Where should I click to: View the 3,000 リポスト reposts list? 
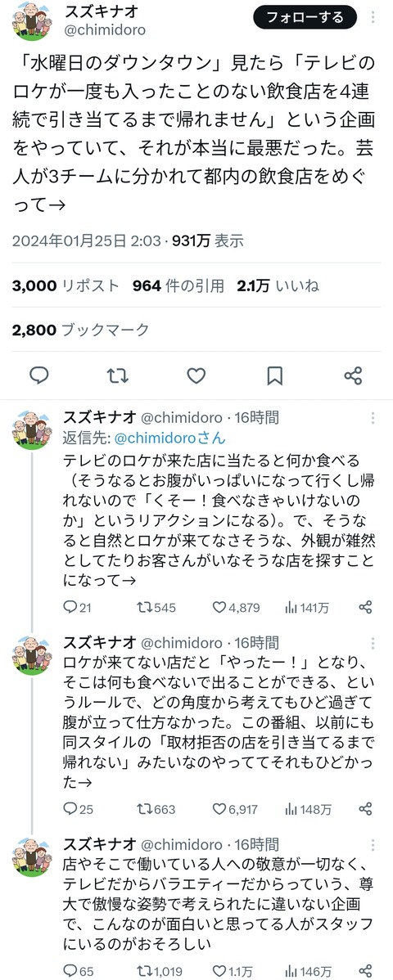pyautogui.click(x=65, y=286)
